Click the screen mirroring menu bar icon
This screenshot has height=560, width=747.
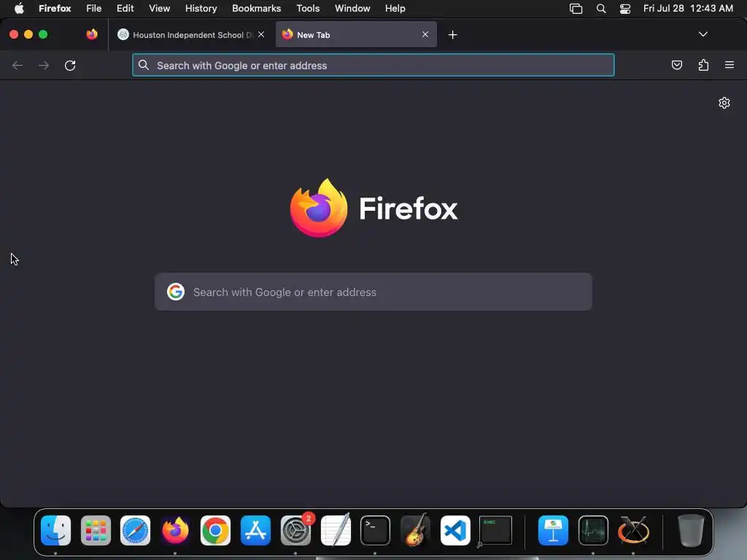(576, 9)
